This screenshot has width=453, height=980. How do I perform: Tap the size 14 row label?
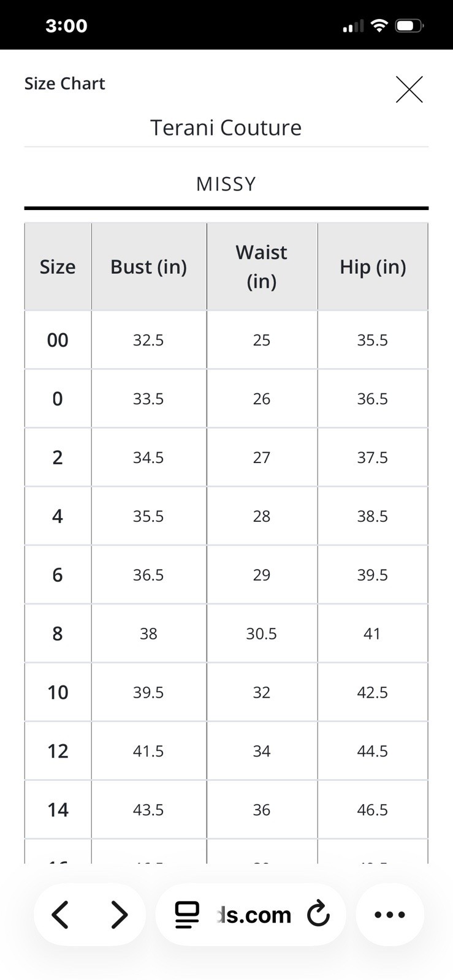(x=58, y=810)
